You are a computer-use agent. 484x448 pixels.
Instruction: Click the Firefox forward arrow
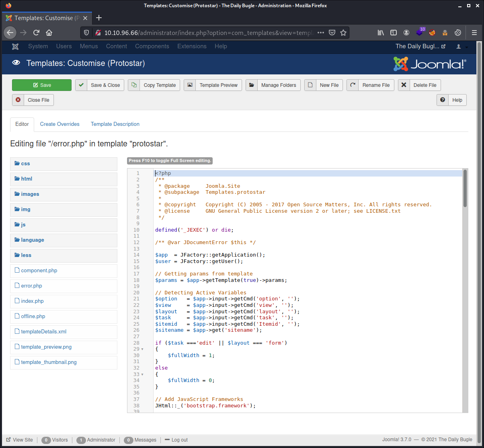point(23,33)
